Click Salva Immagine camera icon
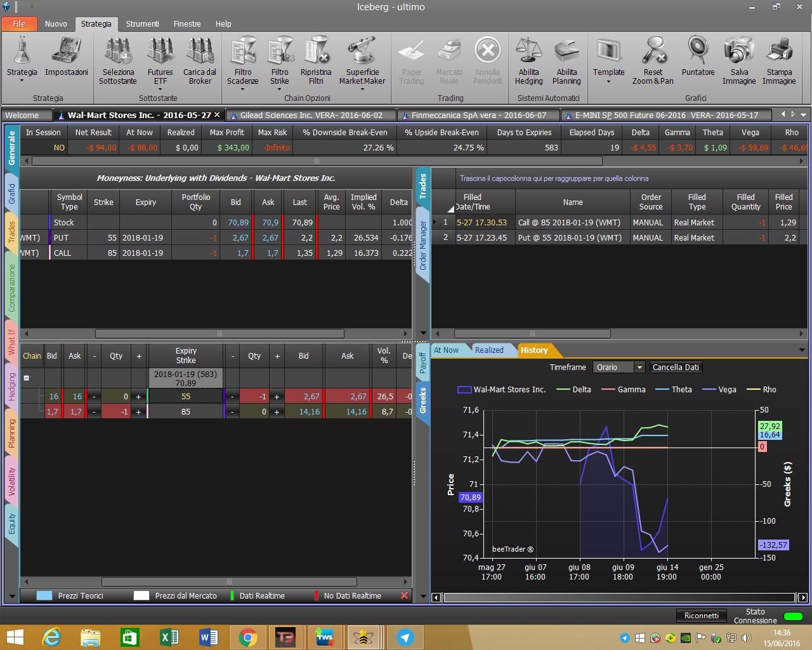The width and height of the screenshot is (812, 650). click(x=739, y=51)
